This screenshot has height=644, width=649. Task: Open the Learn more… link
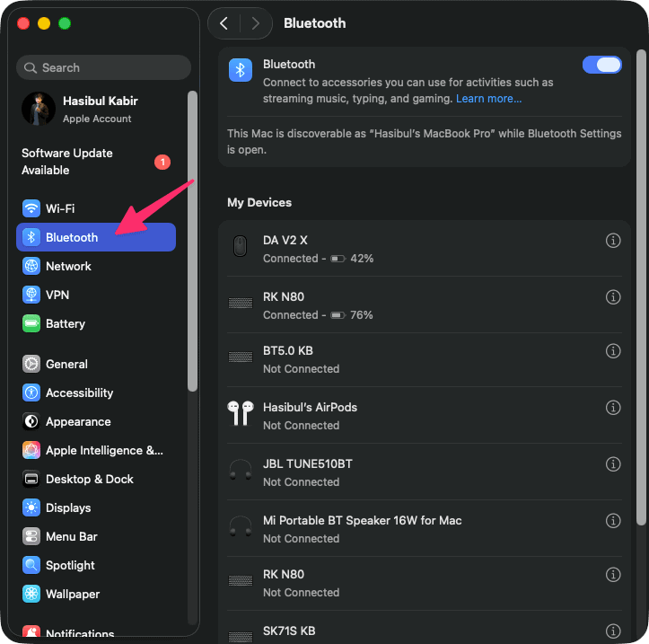point(488,99)
